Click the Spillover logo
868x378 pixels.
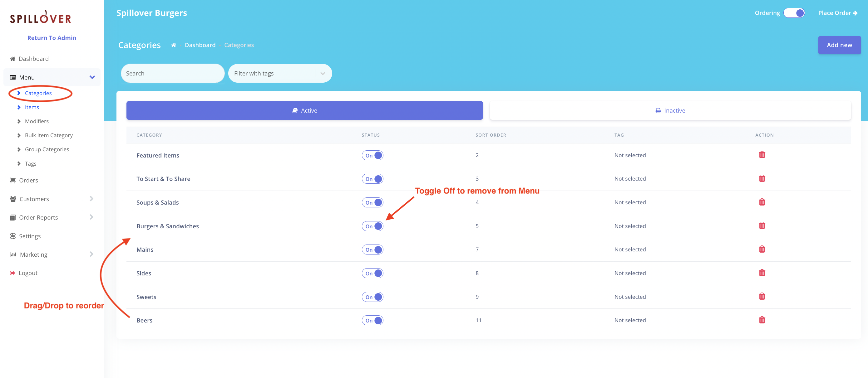tap(41, 17)
